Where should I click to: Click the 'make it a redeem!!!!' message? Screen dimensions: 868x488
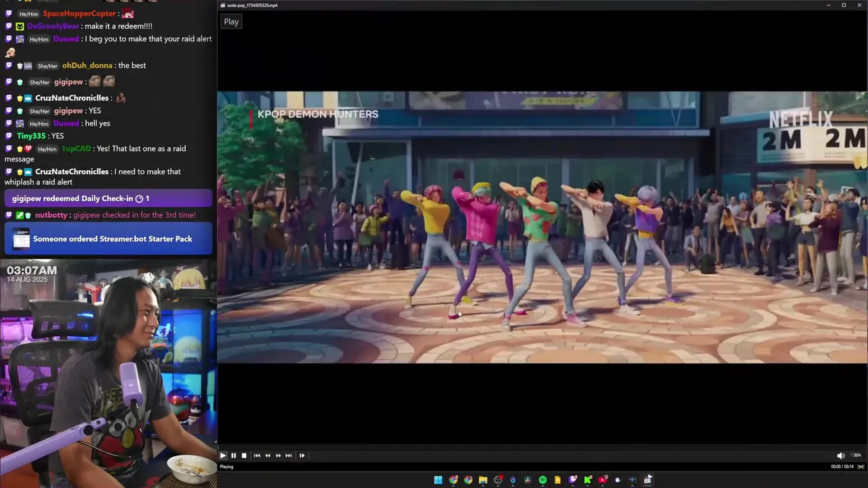coord(119,26)
